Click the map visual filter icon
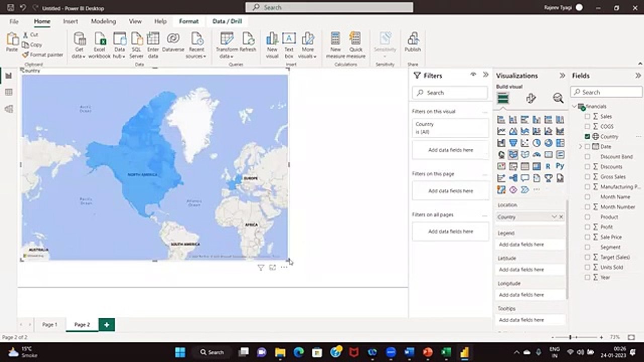The height and width of the screenshot is (362, 644). pyautogui.click(x=261, y=267)
